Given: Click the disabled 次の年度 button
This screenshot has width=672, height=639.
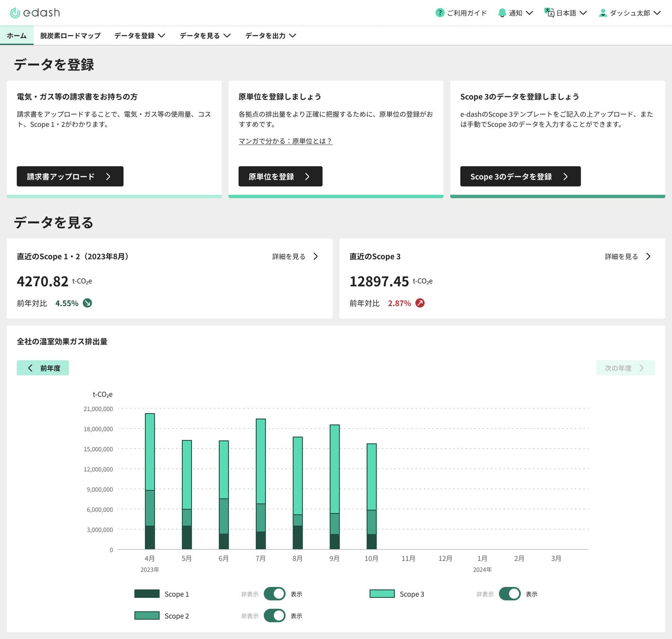Looking at the screenshot, I should tap(626, 368).
